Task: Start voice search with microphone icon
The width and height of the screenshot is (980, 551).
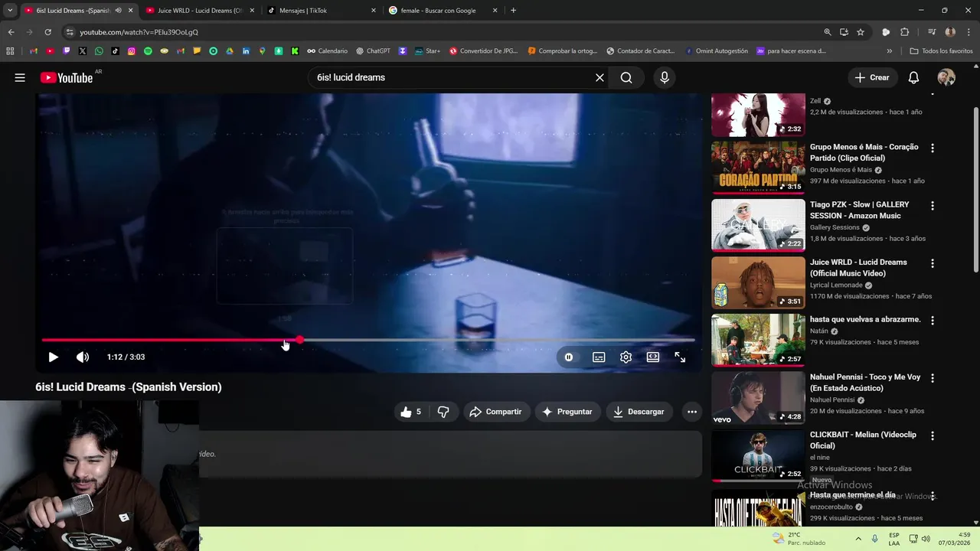Action: 664,77
